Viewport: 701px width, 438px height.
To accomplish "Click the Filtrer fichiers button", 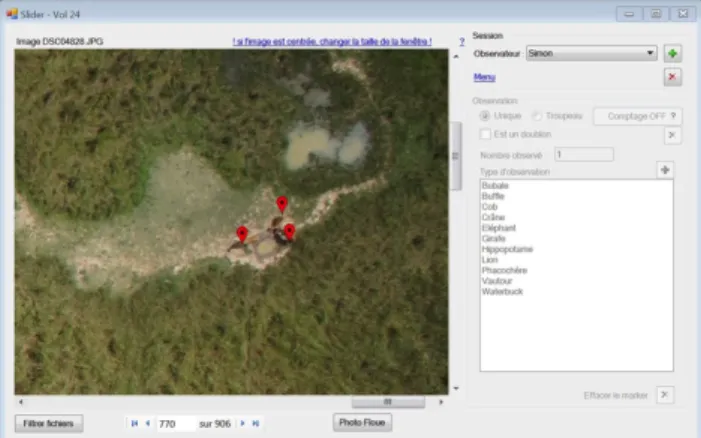I will pyautogui.click(x=49, y=423).
